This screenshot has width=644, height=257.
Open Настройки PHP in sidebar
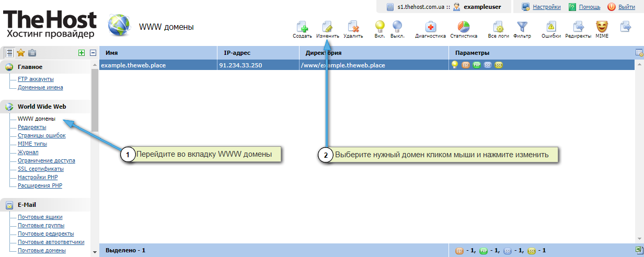pyautogui.click(x=38, y=177)
